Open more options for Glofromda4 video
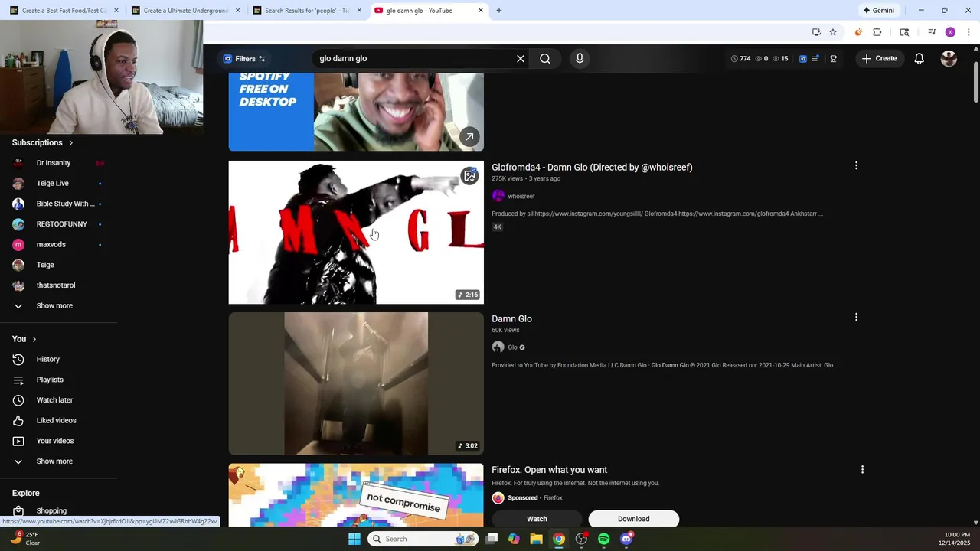The image size is (980, 551). coord(856,165)
